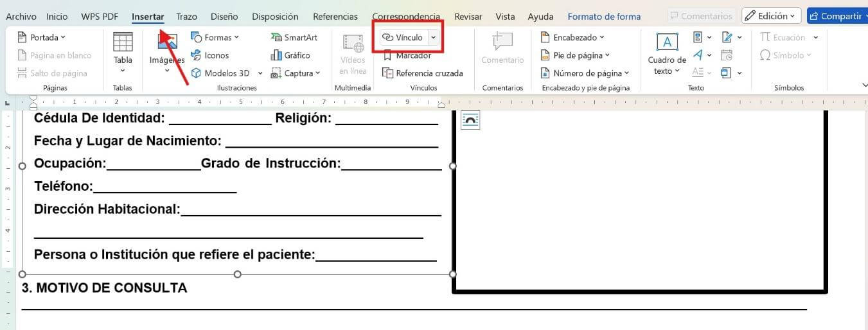Screen dimensions: 868x330
Task: Click the bottom-center text box resize handle
Action: [237, 274]
